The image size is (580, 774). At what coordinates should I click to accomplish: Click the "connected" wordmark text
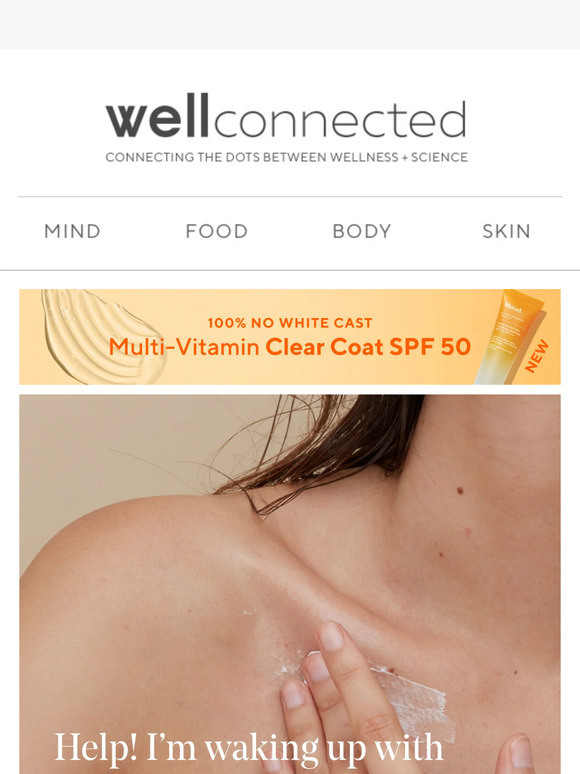click(x=340, y=118)
